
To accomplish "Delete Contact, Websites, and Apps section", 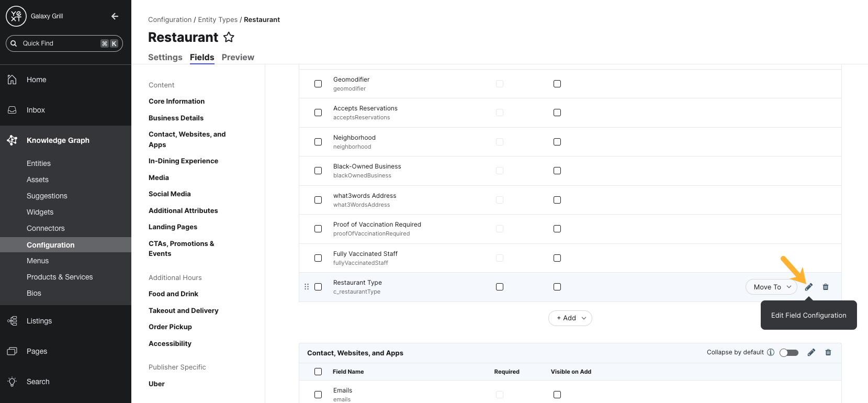I will click(x=828, y=352).
